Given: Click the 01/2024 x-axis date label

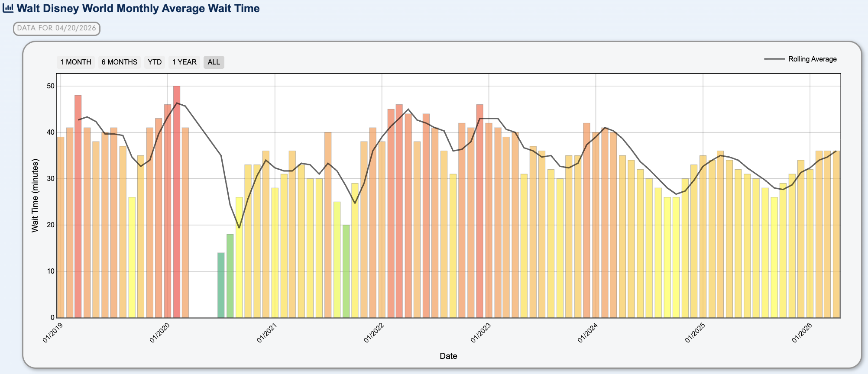Looking at the screenshot, I should click(587, 332).
